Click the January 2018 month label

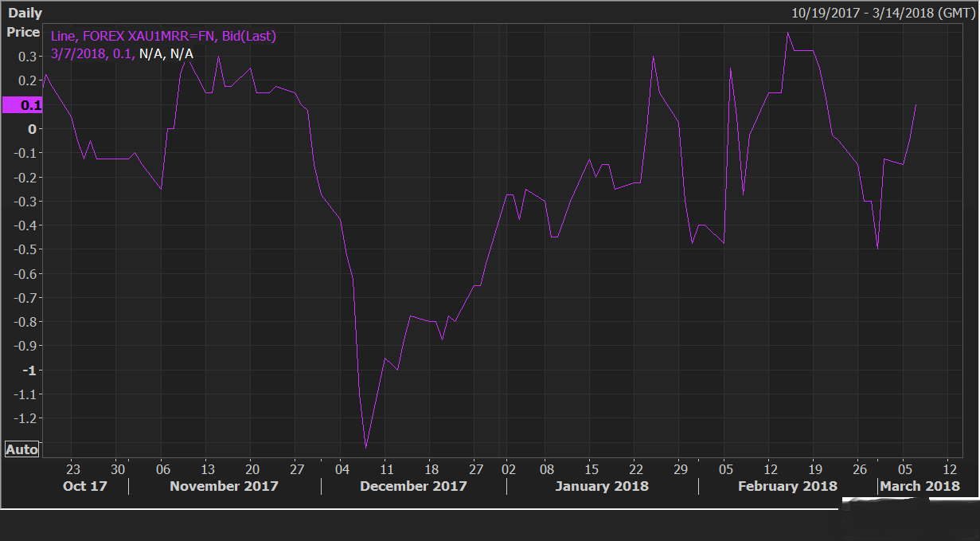coord(602,486)
